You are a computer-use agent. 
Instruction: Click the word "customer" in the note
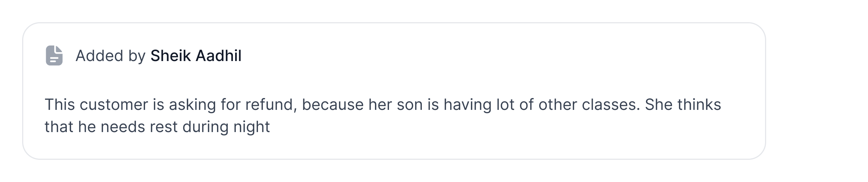pos(114,105)
